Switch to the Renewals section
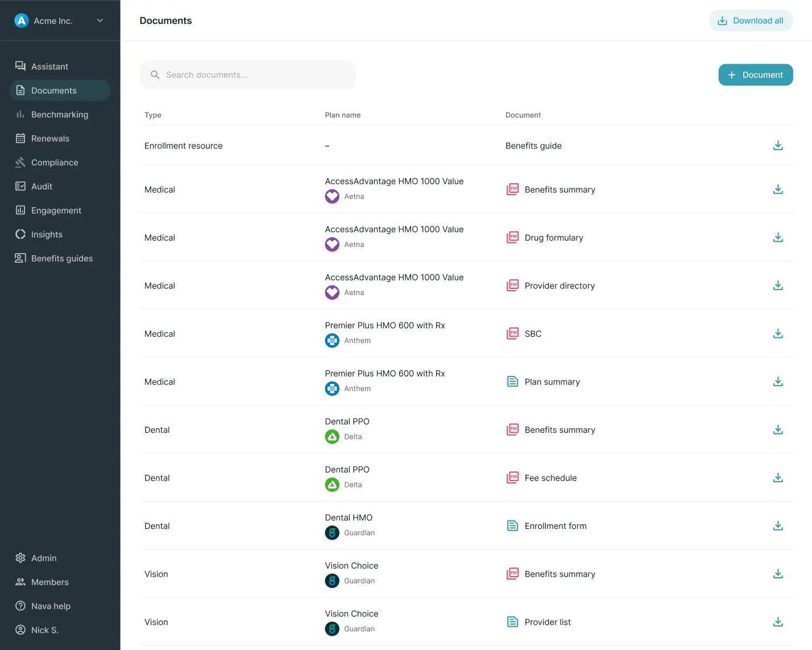812x650 pixels. (x=50, y=138)
